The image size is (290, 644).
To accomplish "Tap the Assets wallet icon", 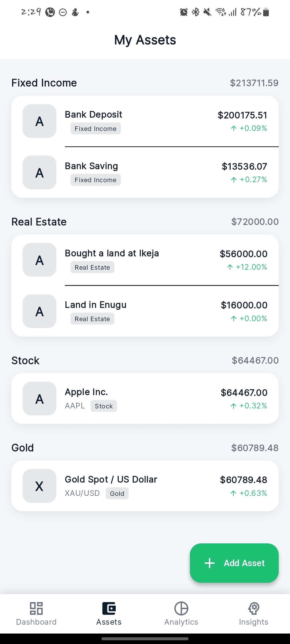I will pyautogui.click(x=109, y=608).
